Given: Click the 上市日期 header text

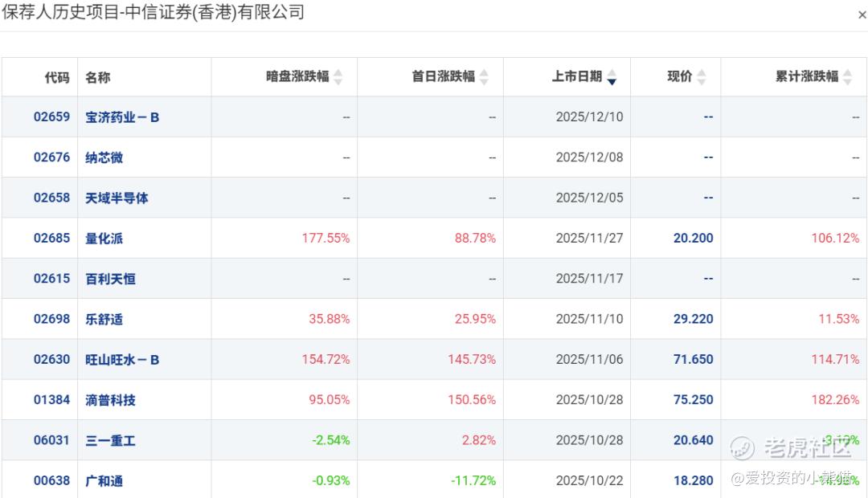Looking at the screenshot, I should [x=577, y=76].
